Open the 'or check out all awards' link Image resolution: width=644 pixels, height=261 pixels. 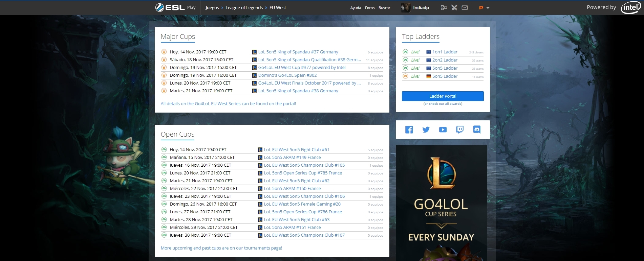tap(443, 104)
